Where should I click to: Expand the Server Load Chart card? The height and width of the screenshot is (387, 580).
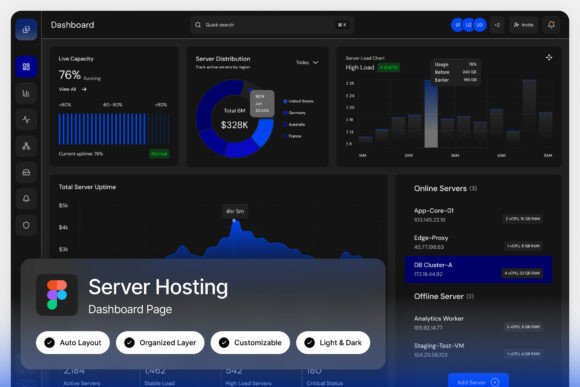pos(549,57)
